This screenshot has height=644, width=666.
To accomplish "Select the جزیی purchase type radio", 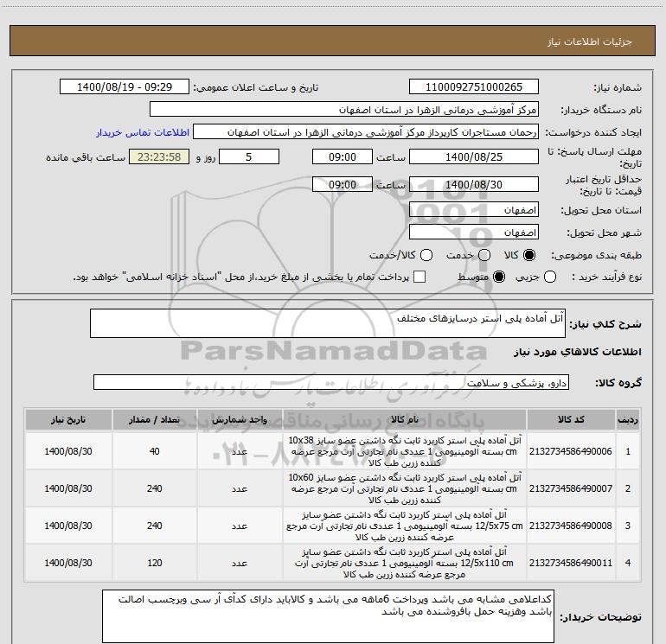I will click(x=550, y=277).
